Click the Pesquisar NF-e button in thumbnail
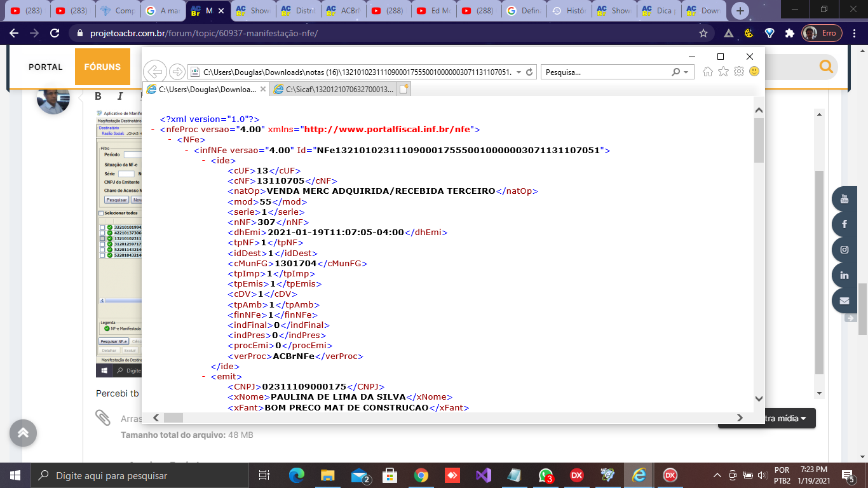 pos(114,341)
